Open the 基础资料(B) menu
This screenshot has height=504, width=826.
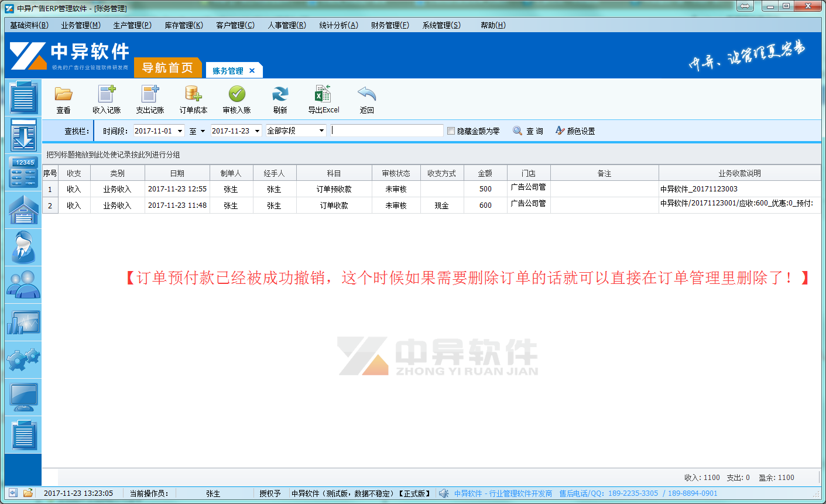[29, 25]
